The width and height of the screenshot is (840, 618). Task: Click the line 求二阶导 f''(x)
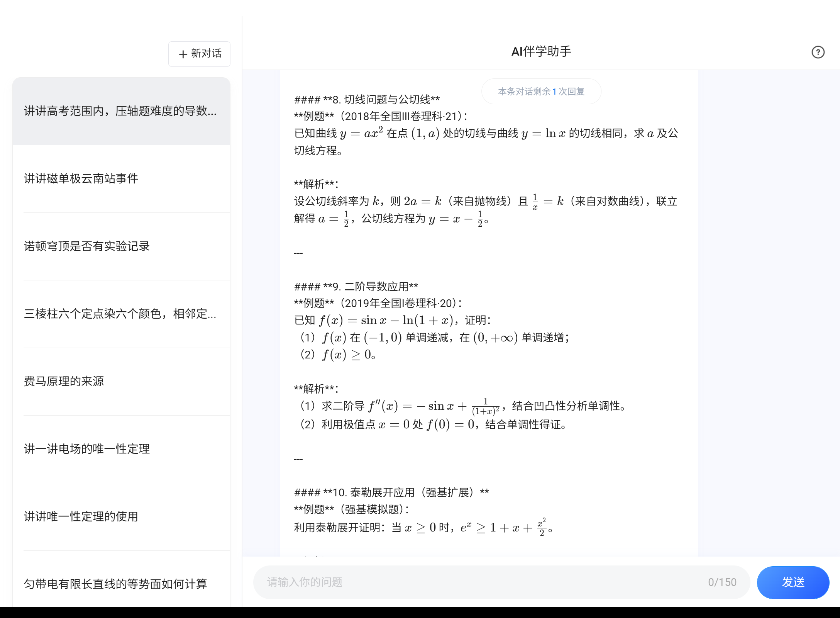pyautogui.click(x=462, y=406)
